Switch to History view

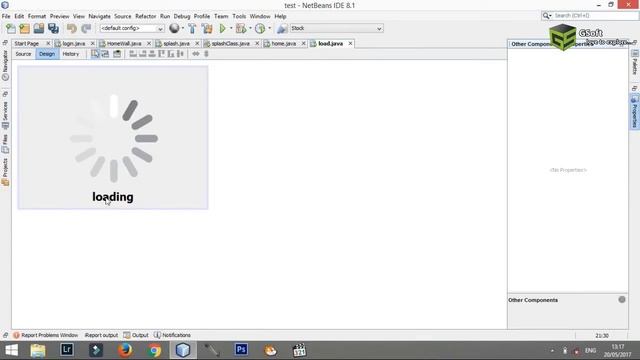[x=71, y=54]
